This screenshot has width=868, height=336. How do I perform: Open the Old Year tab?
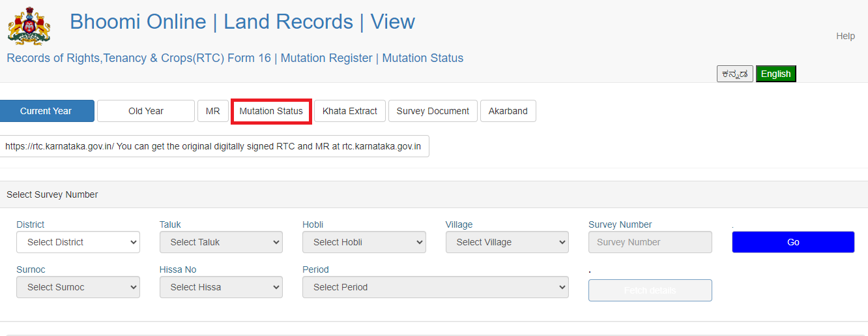pyautogui.click(x=146, y=111)
